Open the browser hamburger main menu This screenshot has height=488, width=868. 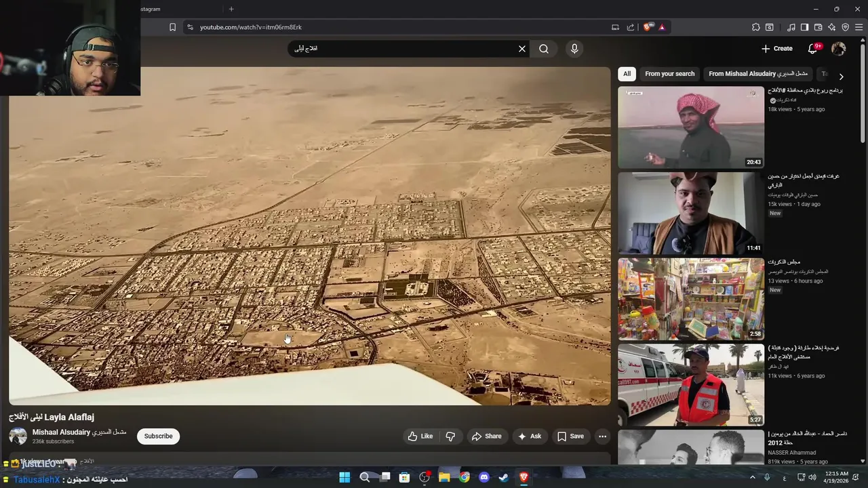tap(859, 27)
